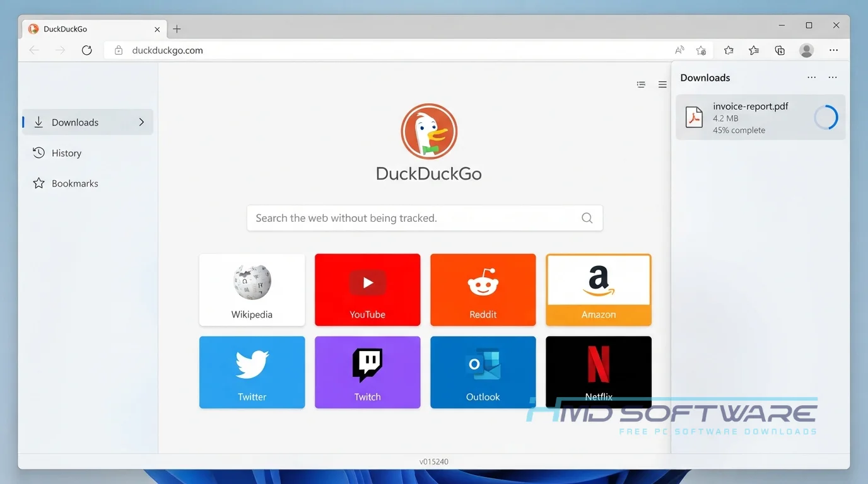Open the Netflix shortcut tile

coord(599,372)
